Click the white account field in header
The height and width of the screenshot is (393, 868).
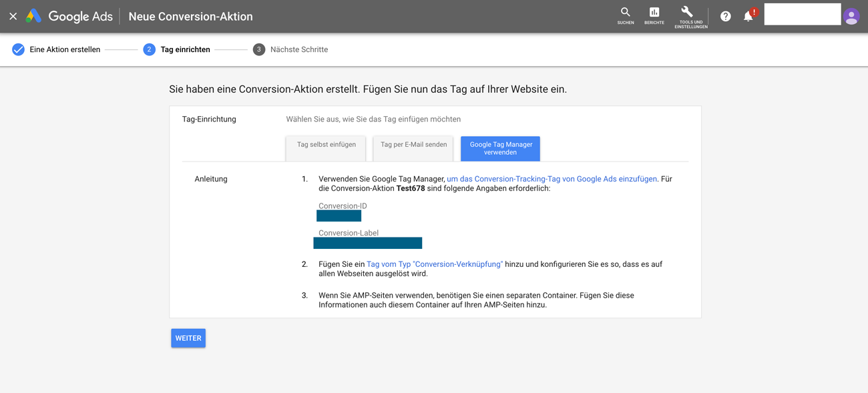[x=802, y=14]
